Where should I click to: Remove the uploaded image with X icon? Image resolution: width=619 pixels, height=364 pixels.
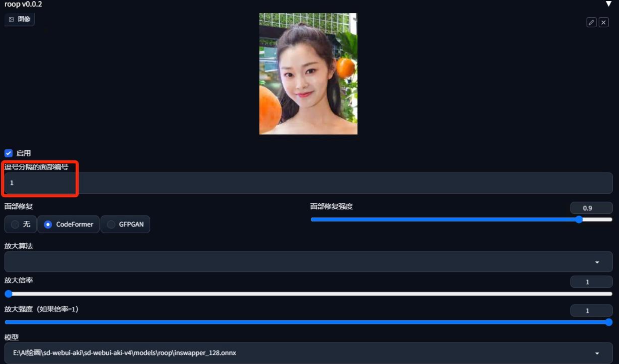click(x=604, y=22)
